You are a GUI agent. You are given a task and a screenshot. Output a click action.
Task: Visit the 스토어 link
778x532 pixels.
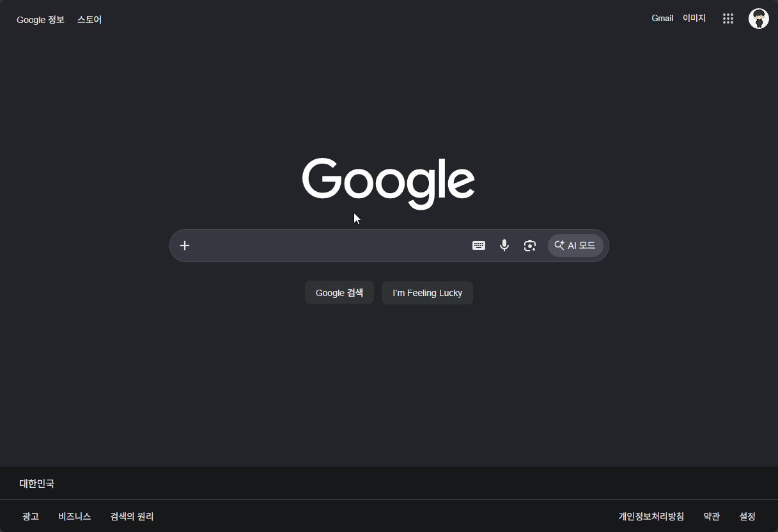pos(89,20)
